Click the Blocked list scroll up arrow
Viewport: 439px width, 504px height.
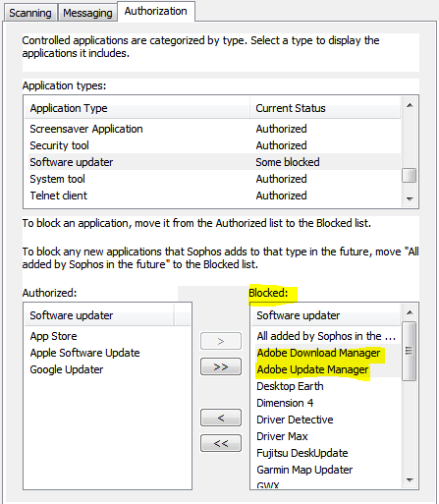410,312
